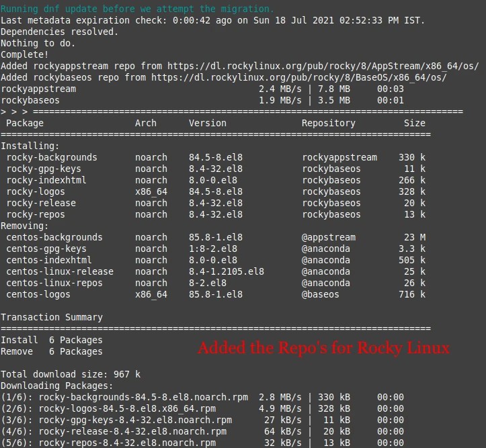Select centos-indexhtml package name

tap(49, 261)
